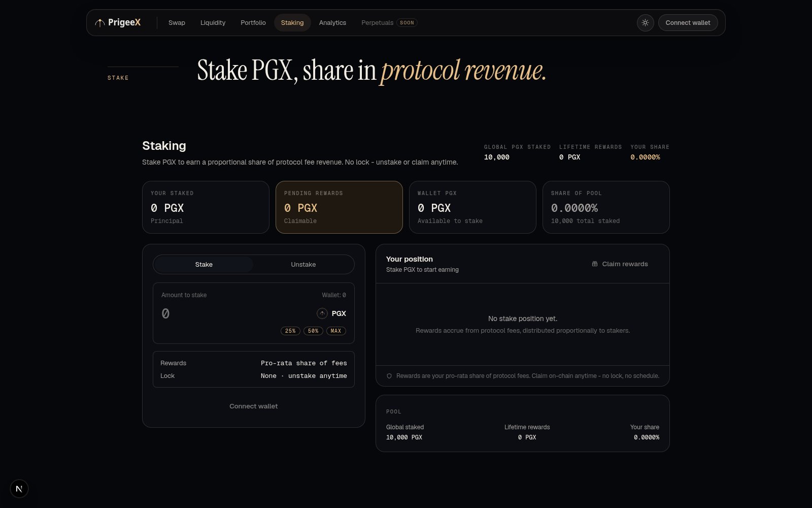The height and width of the screenshot is (508, 812).
Task: Switch to the Unstake tab
Action: tap(303, 265)
